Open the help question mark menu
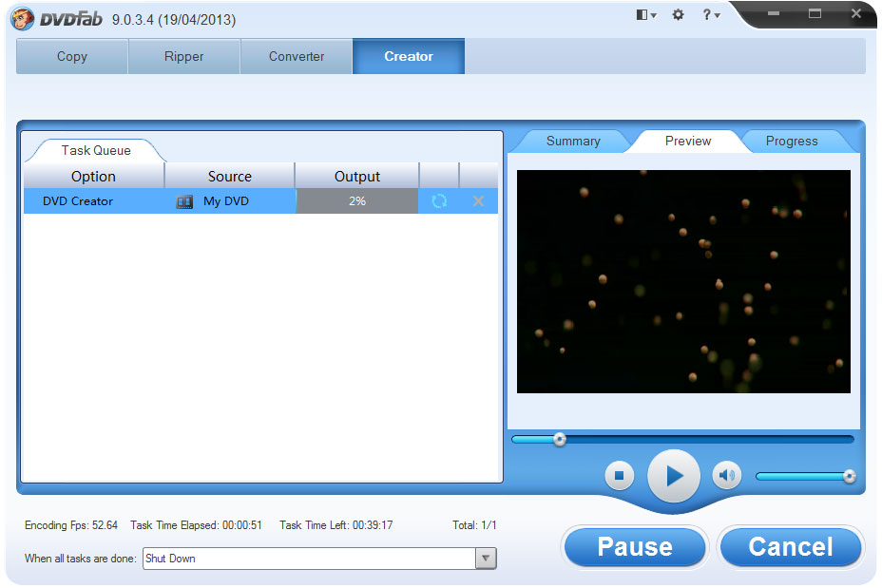 pyautogui.click(x=710, y=15)
